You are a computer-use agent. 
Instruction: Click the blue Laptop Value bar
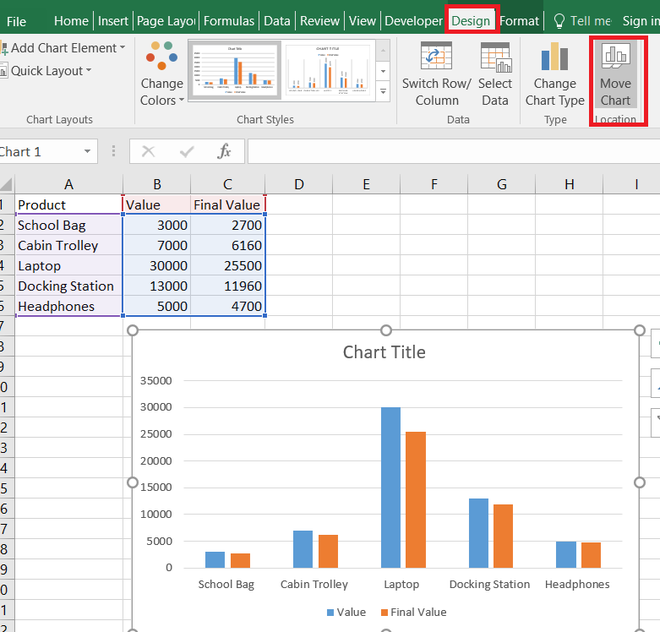(391, 487)
